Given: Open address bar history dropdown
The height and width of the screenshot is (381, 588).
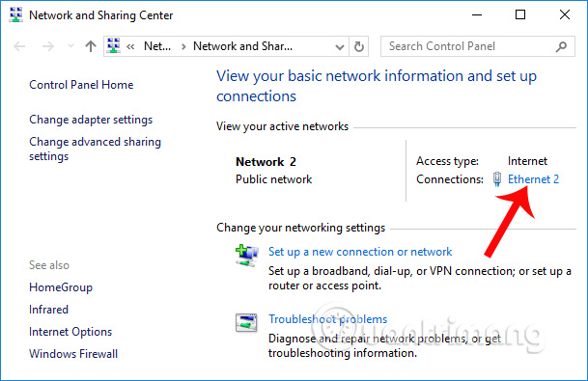Looking at the screenshot, I should pos(339,47).
